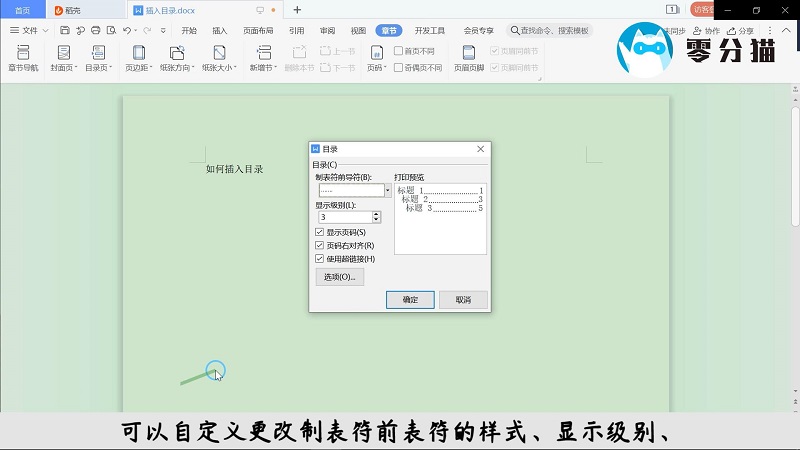Open the 文件 menu dropdown
800x450 pixels.
[30, 31]
